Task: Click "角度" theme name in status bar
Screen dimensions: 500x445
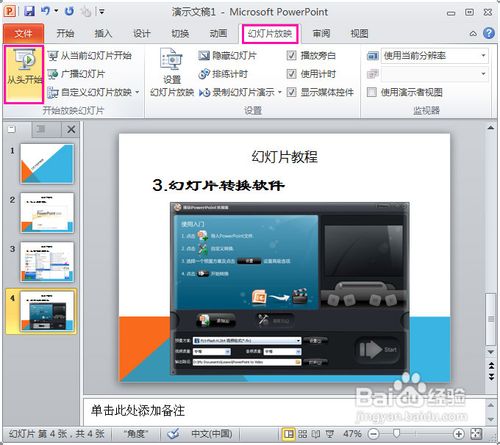Action: coord(136,434)
